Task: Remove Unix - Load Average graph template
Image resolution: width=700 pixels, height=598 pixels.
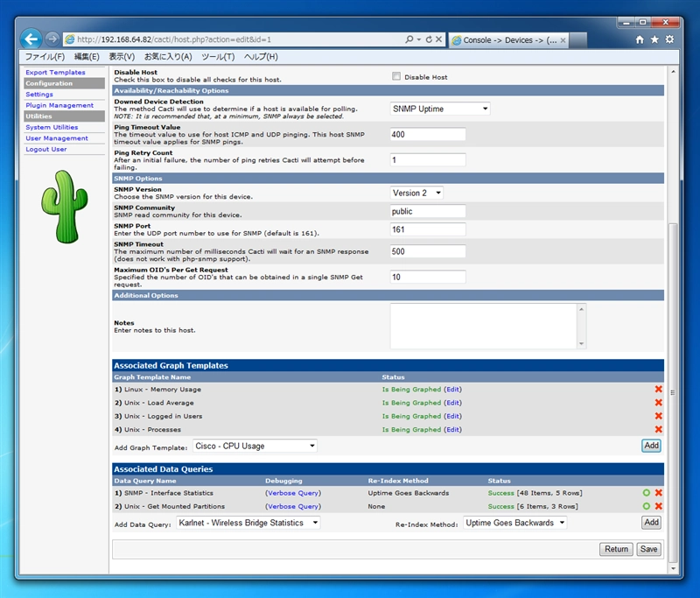Action: pyautogui.click(x=658, y=403)
